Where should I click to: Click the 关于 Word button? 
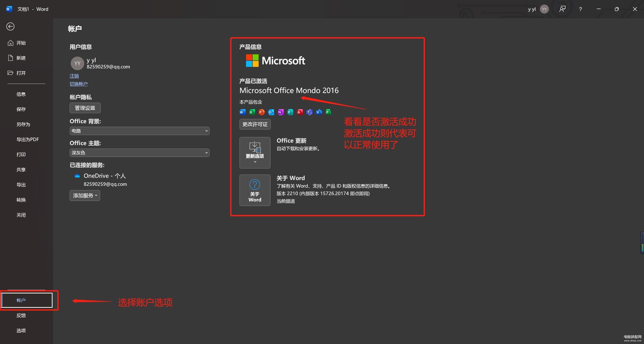pyautogui.click(x=255, y=190)
